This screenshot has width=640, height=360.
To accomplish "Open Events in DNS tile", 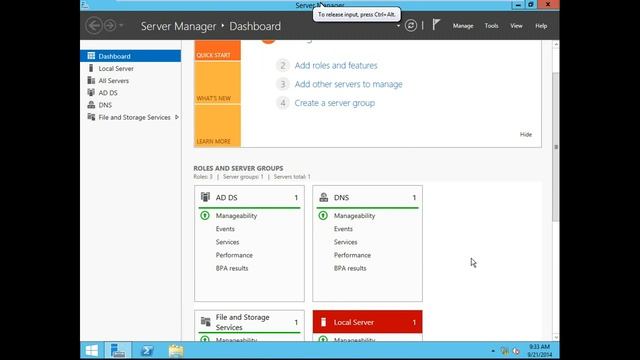I will pyautogui.click(x=343, y=229).
